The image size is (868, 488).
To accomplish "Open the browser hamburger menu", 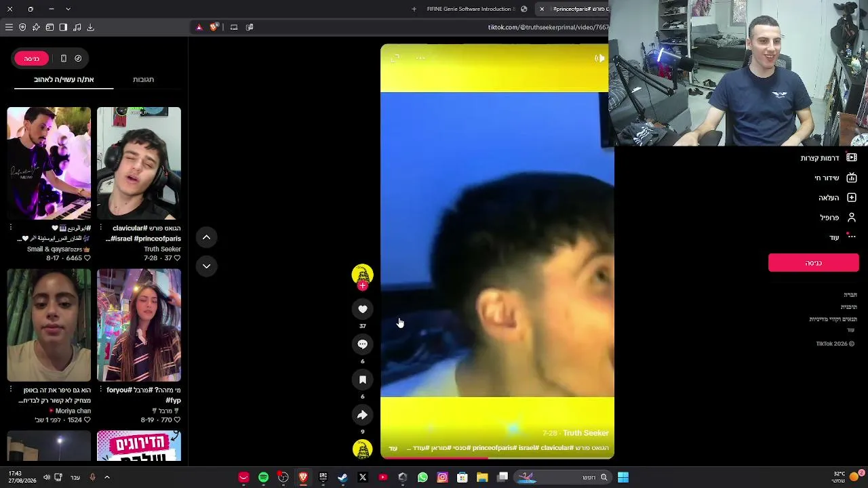I will [9, 27].
